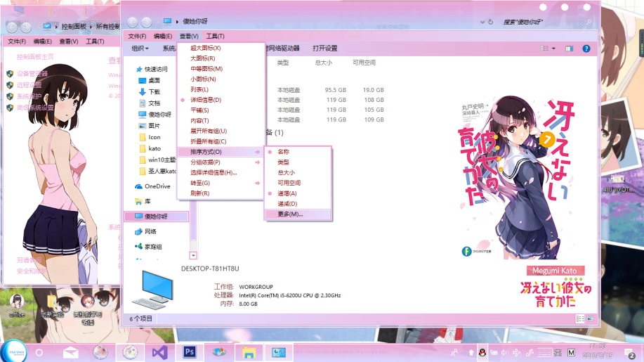The height and width of the screenshot is (362, 644).
Task: Open File Explorer taskbar icon
Action: (249, 353)
